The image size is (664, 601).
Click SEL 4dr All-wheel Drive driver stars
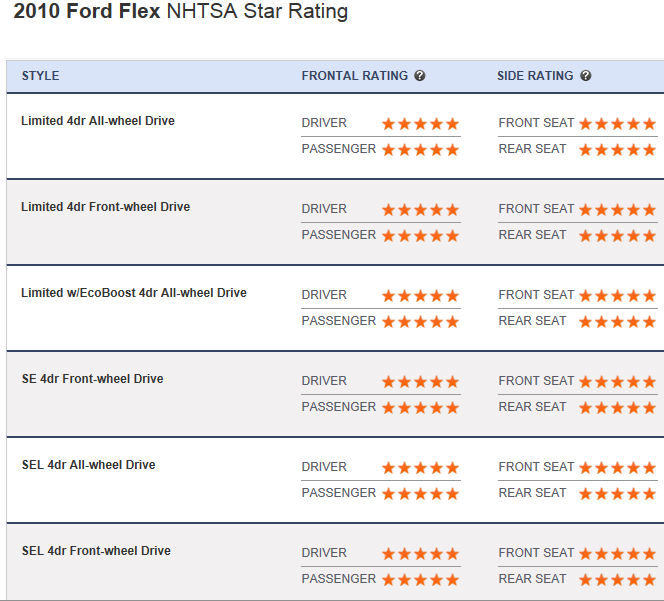click(x=420, y=468)
